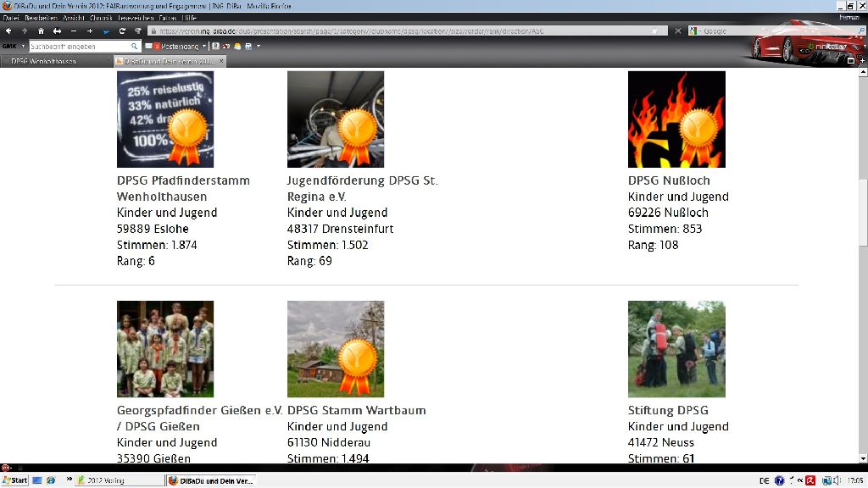Close the DiBaDu und Dein Verein tab
Viewport: 868px width, 488px height.
coord(221,61)
